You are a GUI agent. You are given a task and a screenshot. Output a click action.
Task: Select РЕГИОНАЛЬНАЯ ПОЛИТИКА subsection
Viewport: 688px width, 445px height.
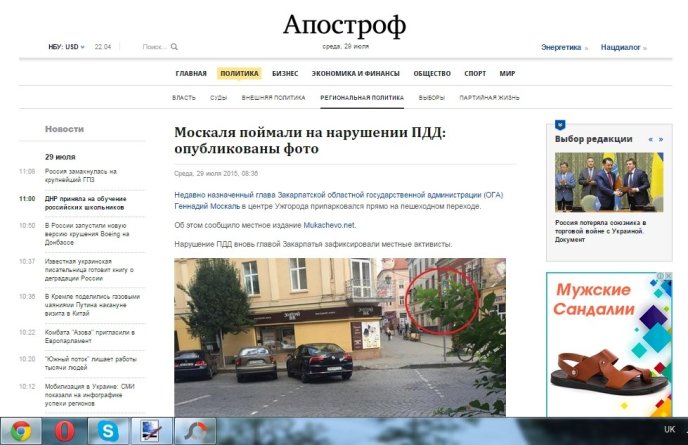(362, 97)
